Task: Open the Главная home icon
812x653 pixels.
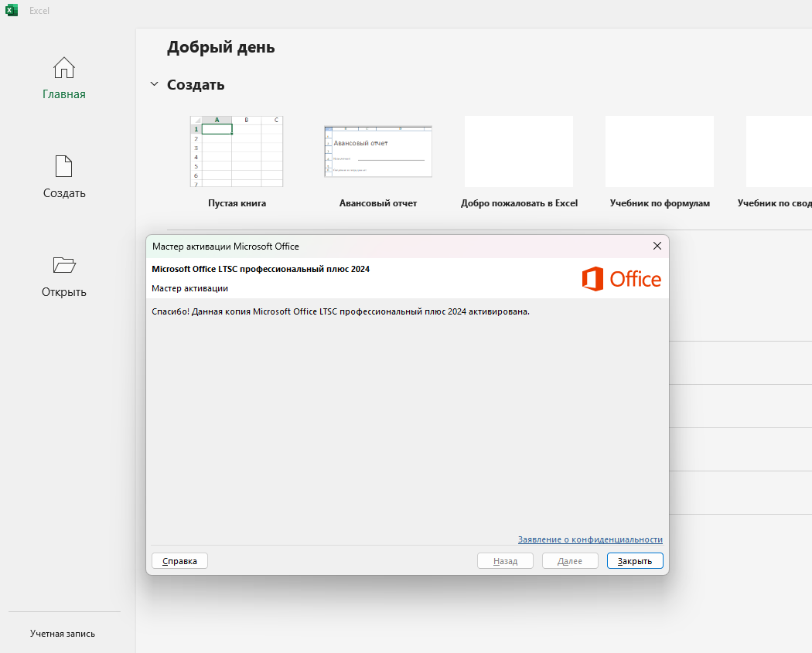Action: (x=64, y=68)
